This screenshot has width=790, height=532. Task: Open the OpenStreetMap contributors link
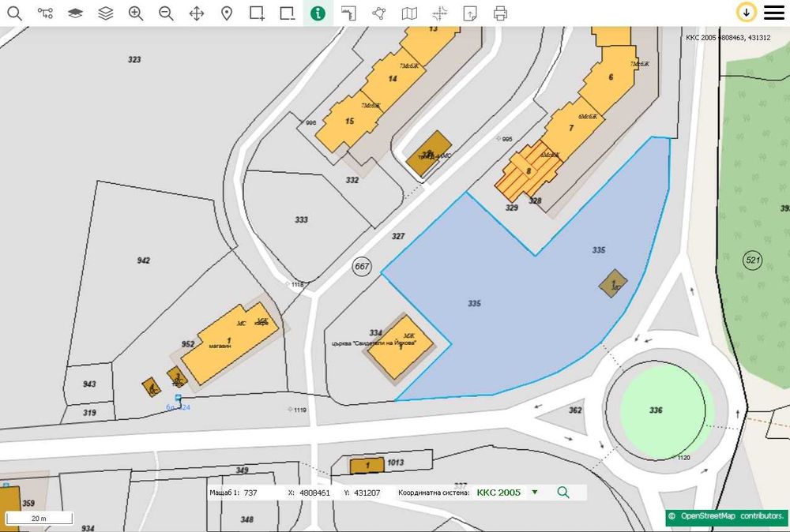coord(727,516)
